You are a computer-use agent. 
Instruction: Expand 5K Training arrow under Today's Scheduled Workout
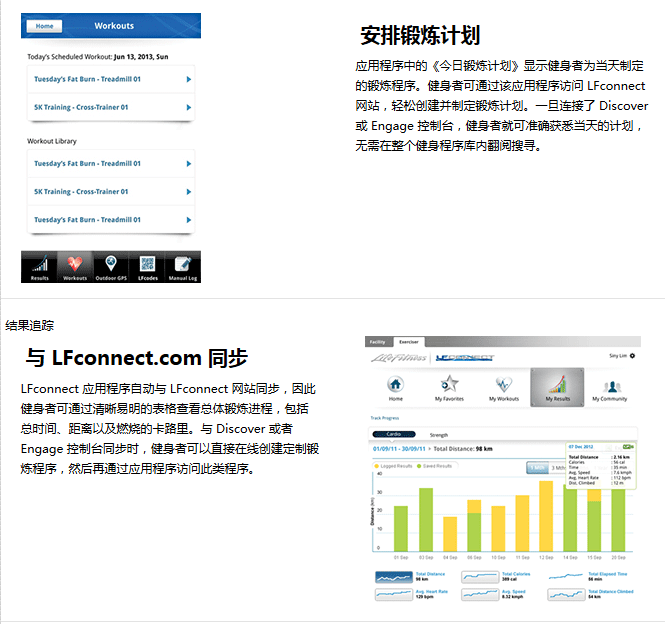189,107
